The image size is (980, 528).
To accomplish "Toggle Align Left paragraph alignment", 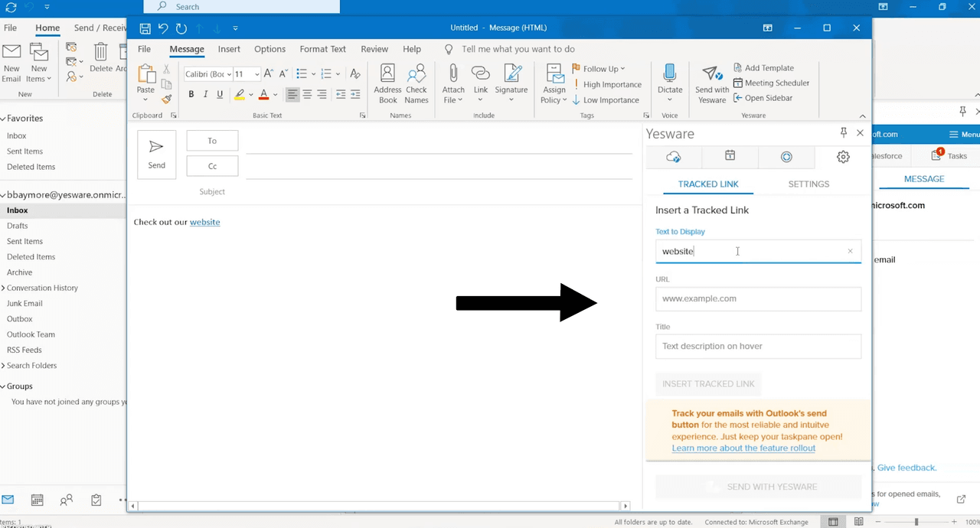I will [x=292, y=95].
